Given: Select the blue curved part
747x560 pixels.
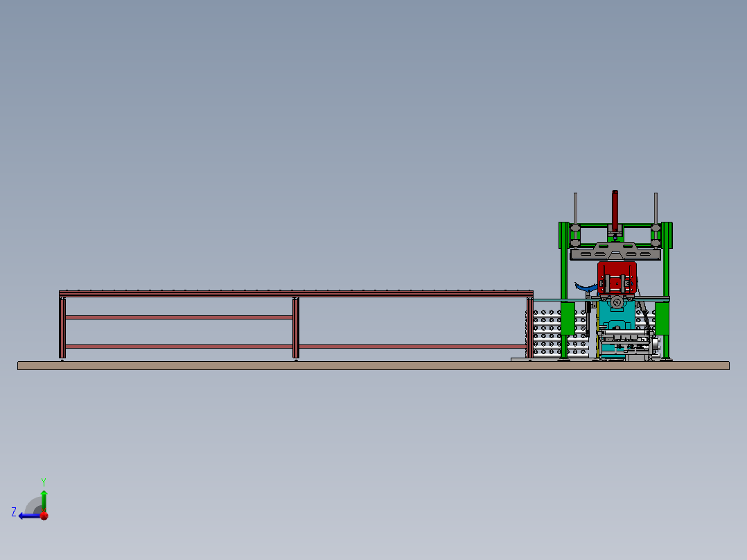Looking at the screenshot, I should (x=586, y=287).
